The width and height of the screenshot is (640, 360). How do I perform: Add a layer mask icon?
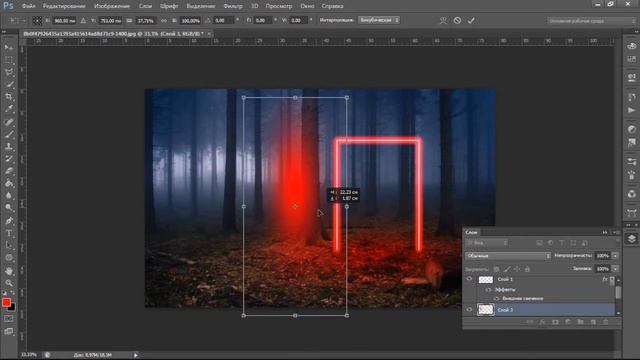(x=555, y=322)
